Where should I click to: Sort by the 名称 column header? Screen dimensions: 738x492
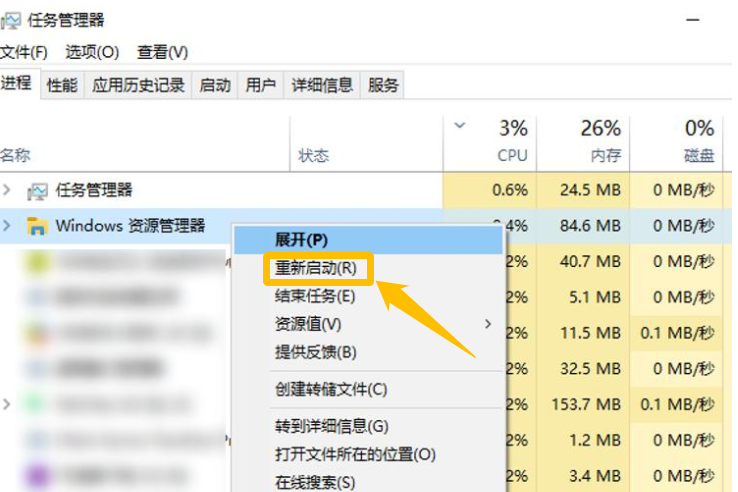(x=144, y=144)
